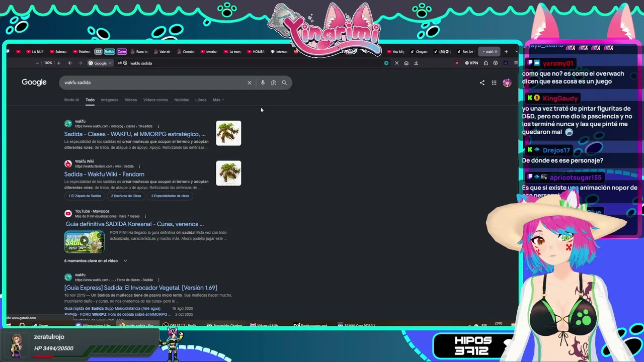Open Windows taskbar search
Screen dimensions: 644x362
click(22, 325)
